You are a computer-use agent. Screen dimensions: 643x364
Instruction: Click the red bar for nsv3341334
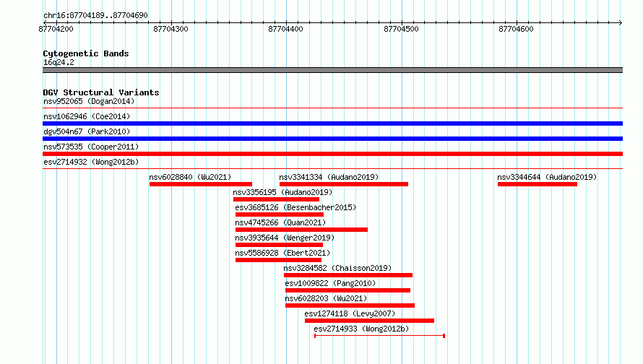344,184
